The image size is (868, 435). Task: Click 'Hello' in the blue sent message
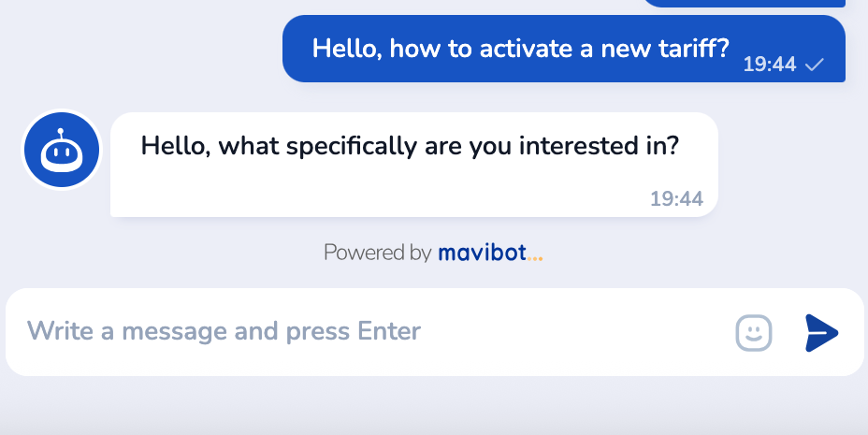(345, 48)
